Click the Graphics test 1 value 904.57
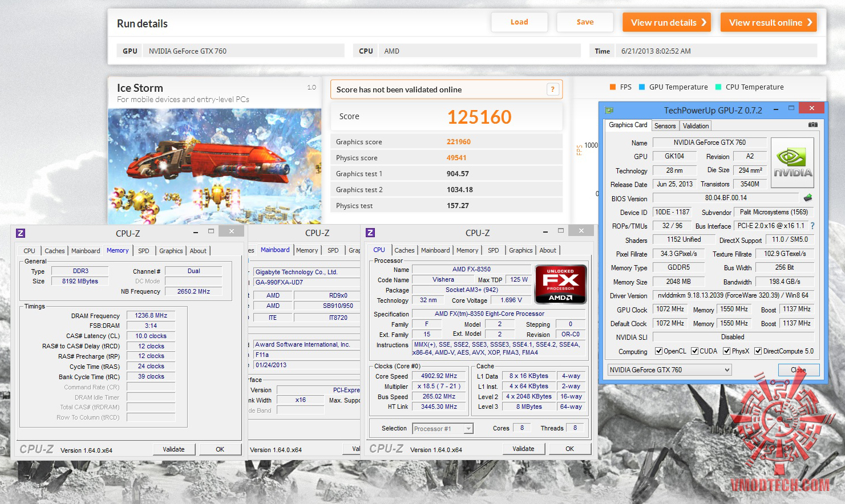The width and height of the screenshot is (845, 504). tap(458, 174)
